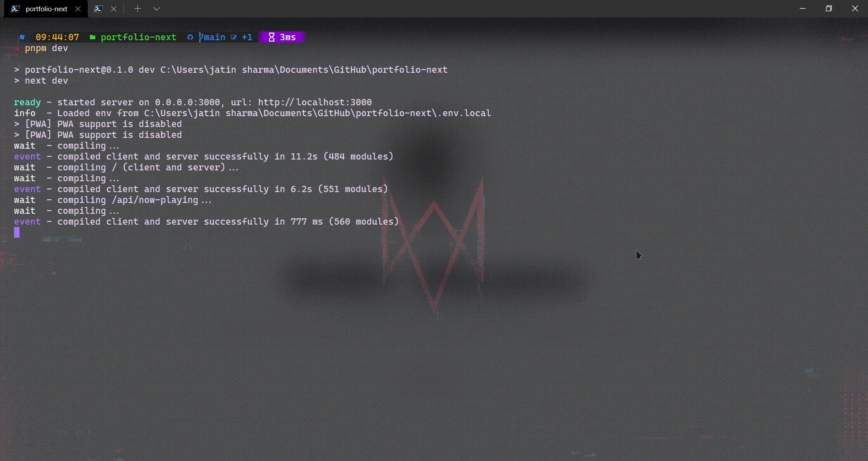This screenshot has height=461, width=868.
Task: Click the /api/now-playing compiling line
Action: [113, 200]
